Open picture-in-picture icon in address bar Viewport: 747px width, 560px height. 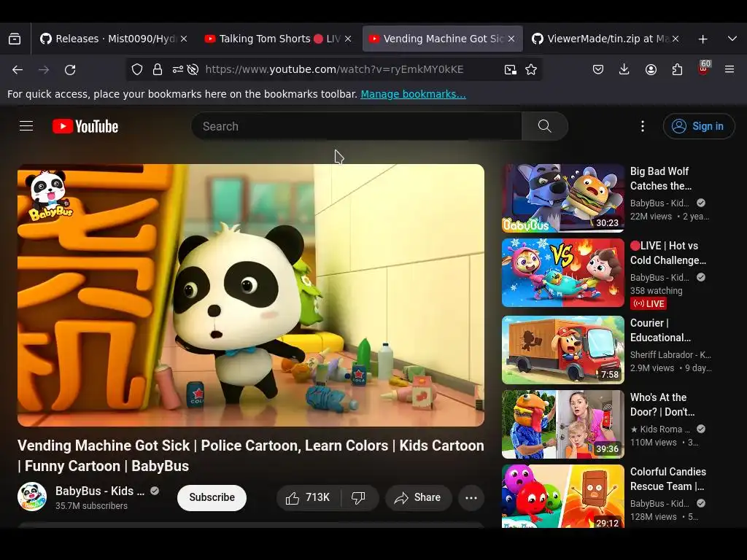coord(510,69)
